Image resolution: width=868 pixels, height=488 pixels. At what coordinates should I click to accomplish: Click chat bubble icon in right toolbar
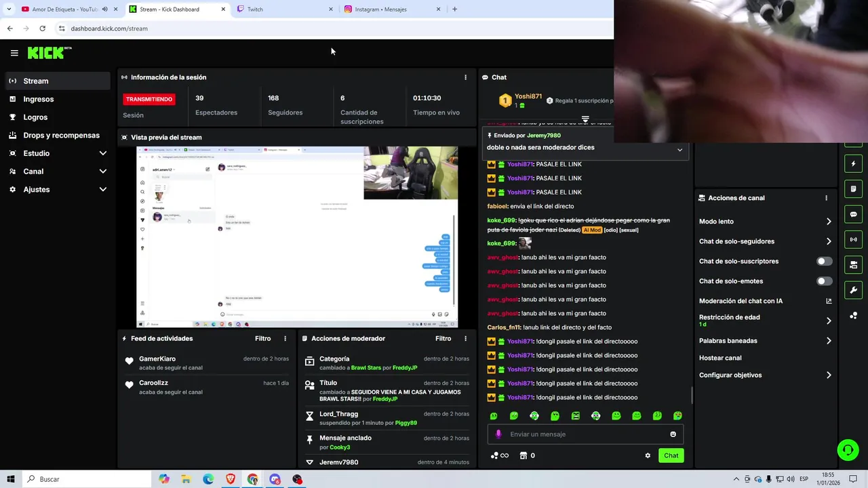853,214
